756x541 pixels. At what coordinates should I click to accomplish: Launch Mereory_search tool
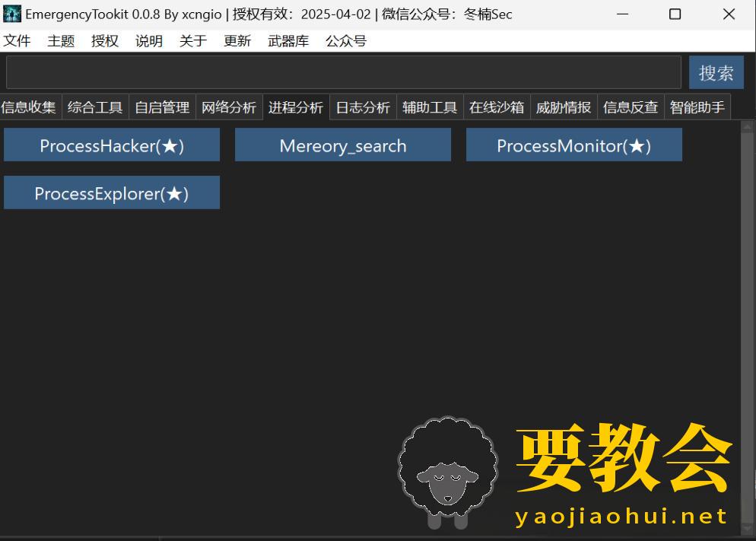tap(343, 145)
